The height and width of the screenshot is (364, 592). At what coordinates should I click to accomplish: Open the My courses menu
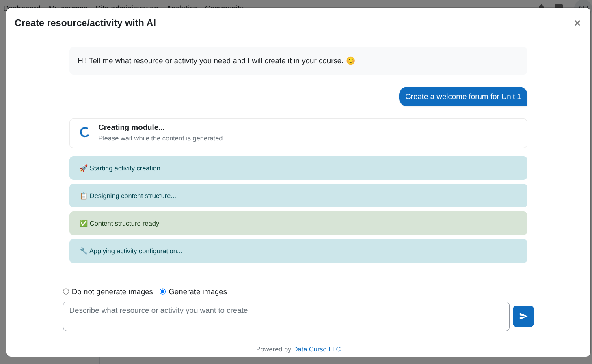coord(68,8)
